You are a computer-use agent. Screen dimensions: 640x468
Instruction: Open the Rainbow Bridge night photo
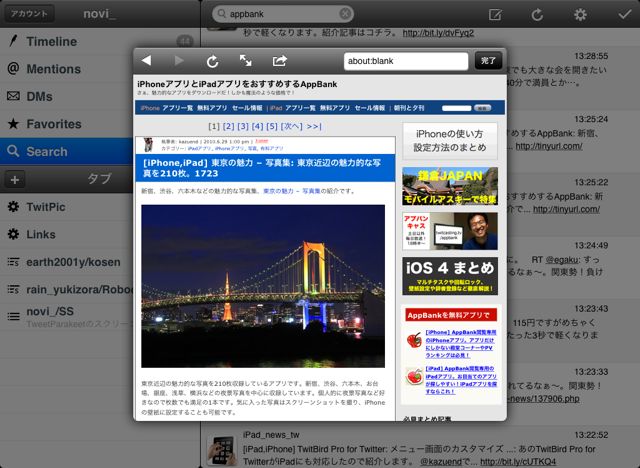[263, 286]
